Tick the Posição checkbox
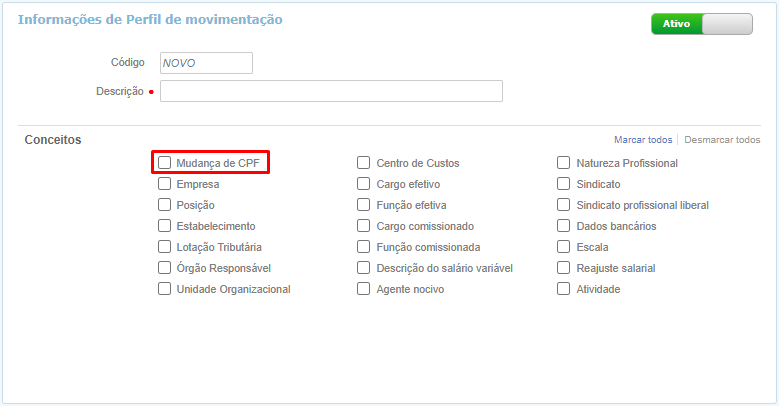Viewport: 779px width, 406px height. pos(165,205)
